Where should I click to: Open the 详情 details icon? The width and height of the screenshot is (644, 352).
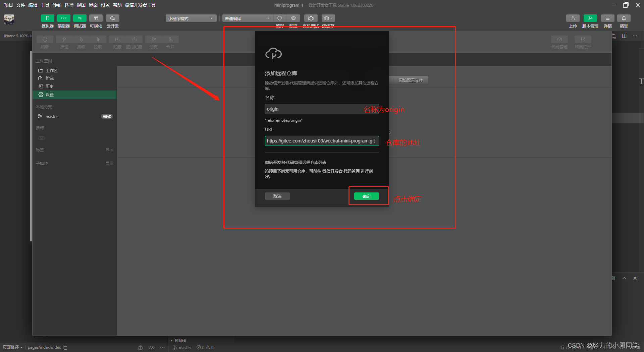608,18
